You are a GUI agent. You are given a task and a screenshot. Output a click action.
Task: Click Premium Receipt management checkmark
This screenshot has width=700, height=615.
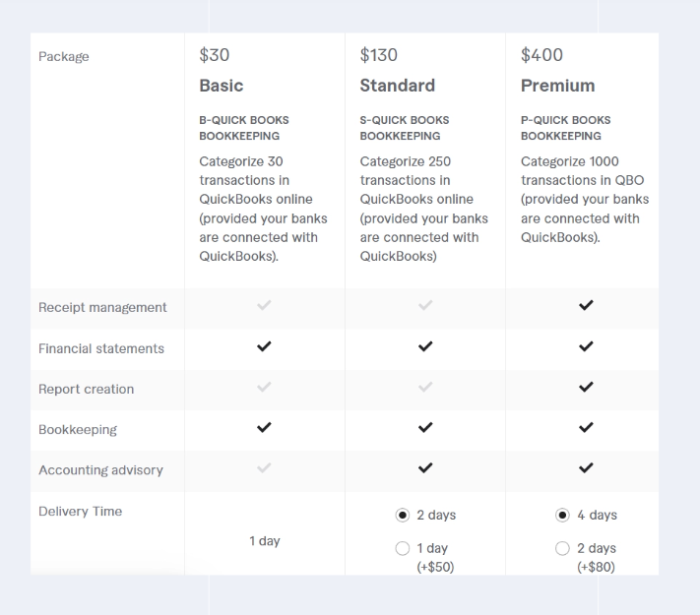pos(586,306)
